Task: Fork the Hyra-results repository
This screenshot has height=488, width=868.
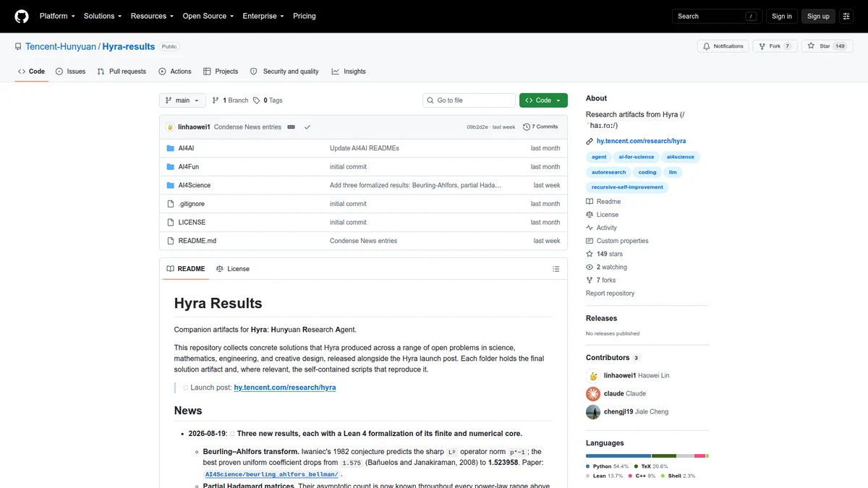Action: coord(774,46)
